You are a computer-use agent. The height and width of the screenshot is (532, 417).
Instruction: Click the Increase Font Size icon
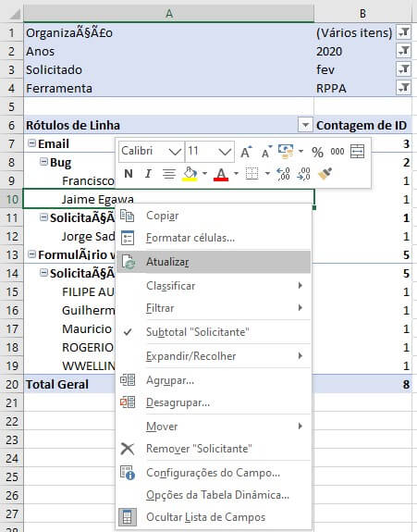(x=246, y=152)
